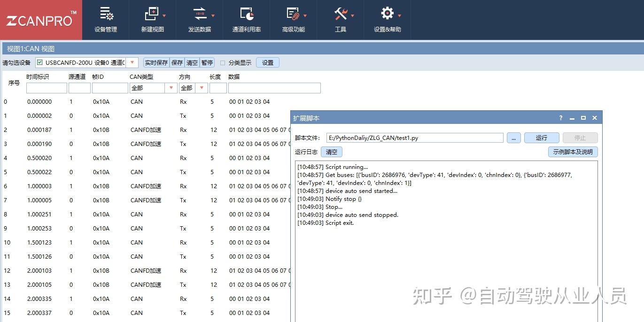Viewport: 644px width, 322px height.
Task: Switch to the 视图1:CAN 视图 tab
Action: [29, 48]
